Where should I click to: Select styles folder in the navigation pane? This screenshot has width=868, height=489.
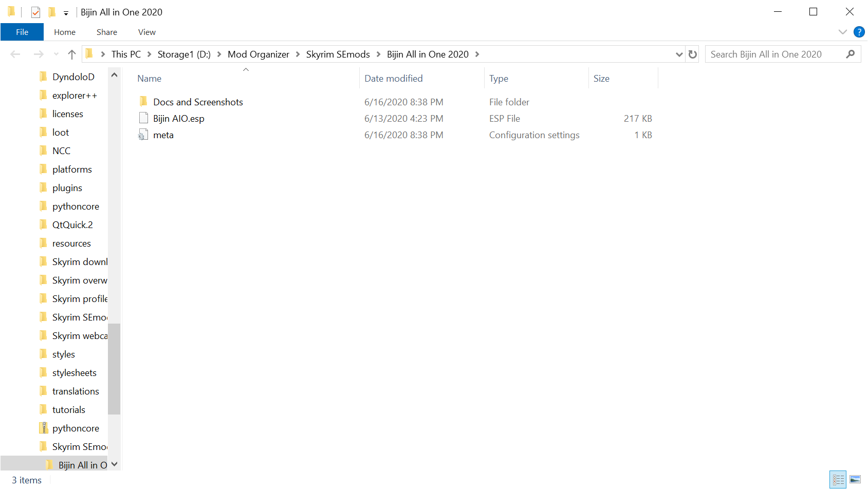click(x=64, y=354)
